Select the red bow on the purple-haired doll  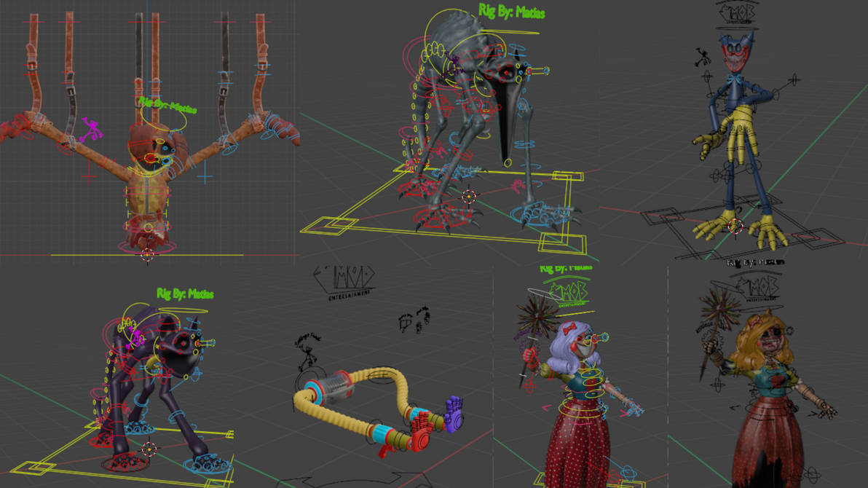(x=569, y=330)
